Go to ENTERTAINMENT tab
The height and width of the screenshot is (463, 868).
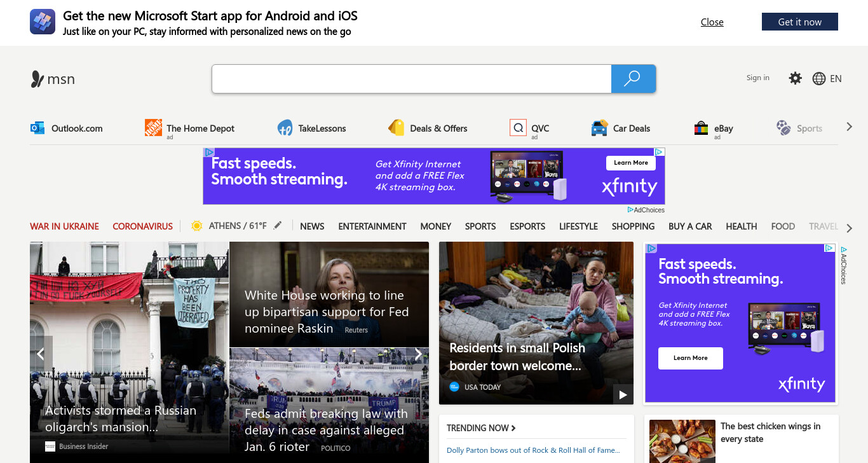(372, 226)
